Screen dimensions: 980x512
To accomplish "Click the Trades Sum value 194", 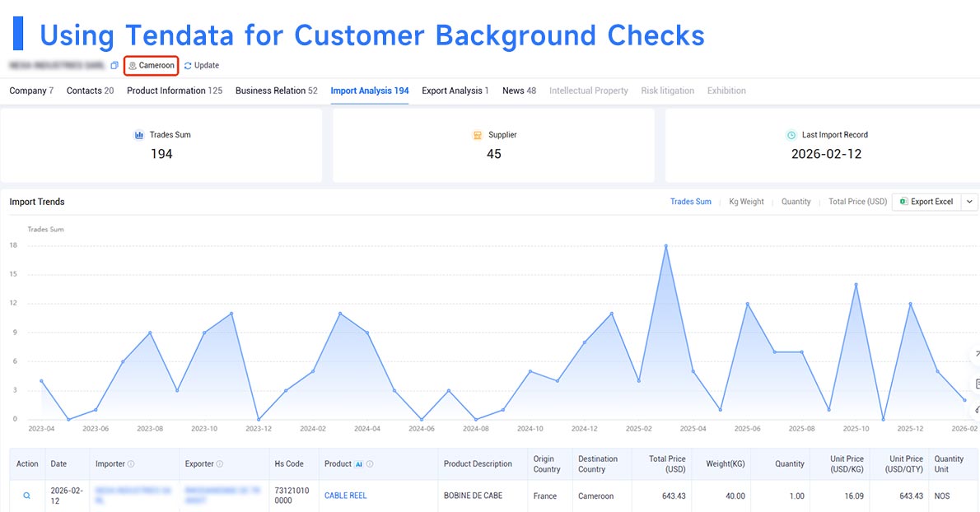I will point(161,154).
